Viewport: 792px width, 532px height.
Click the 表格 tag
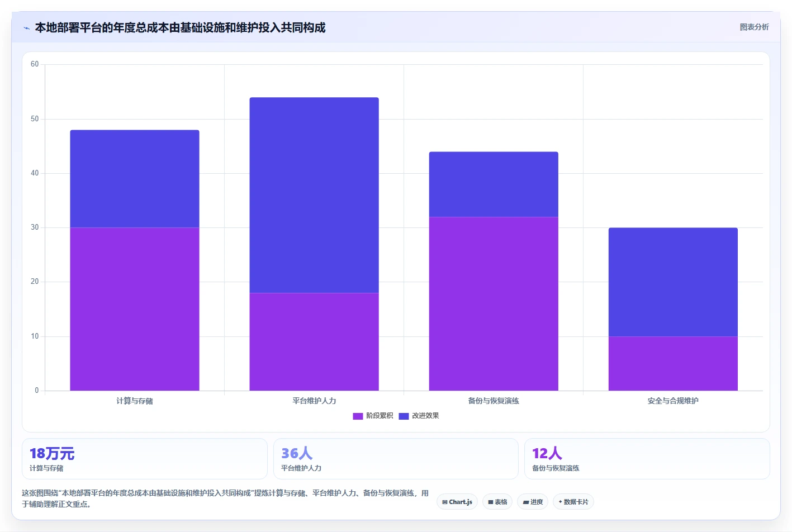[x=497, y=502]
